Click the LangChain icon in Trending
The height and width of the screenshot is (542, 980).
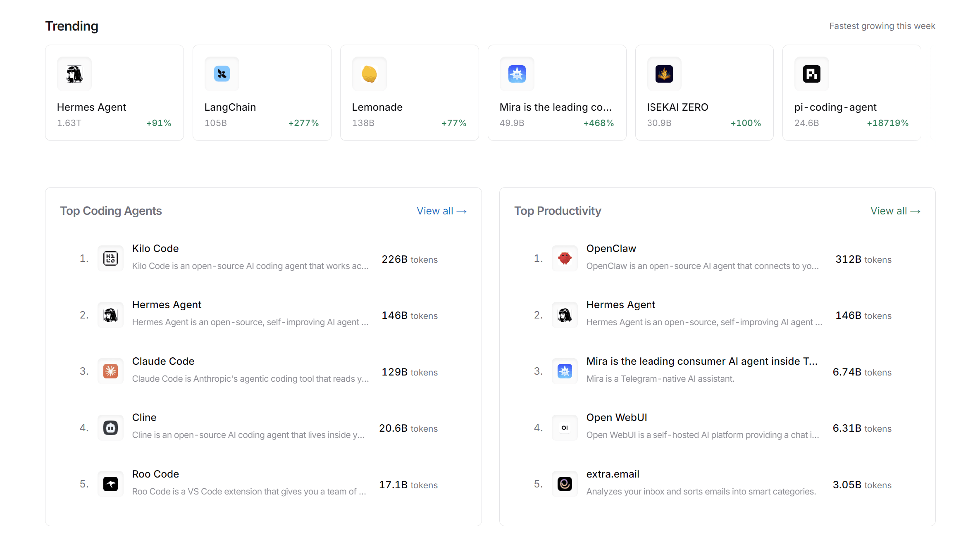click(222, 74)
